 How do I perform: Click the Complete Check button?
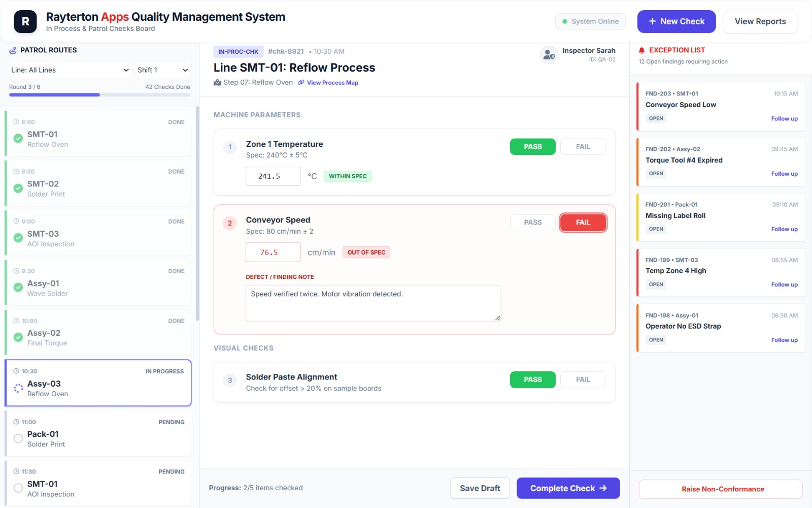coord(568,488)
